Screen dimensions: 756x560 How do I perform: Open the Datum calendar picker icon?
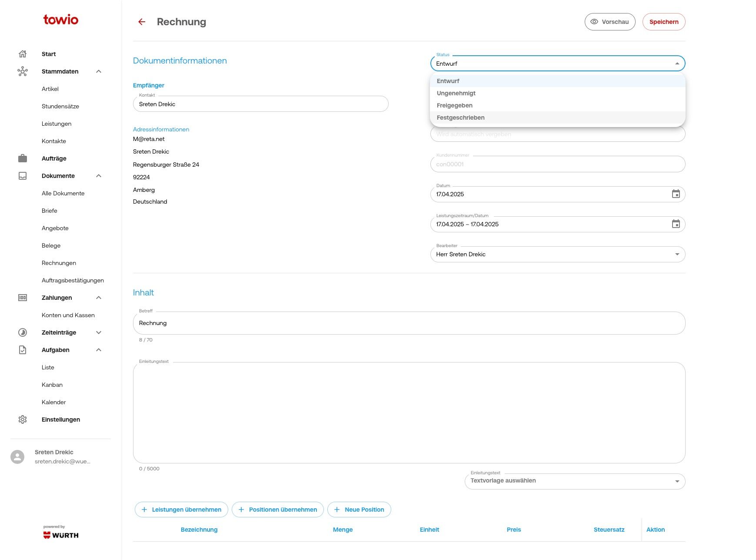(676, 194)
